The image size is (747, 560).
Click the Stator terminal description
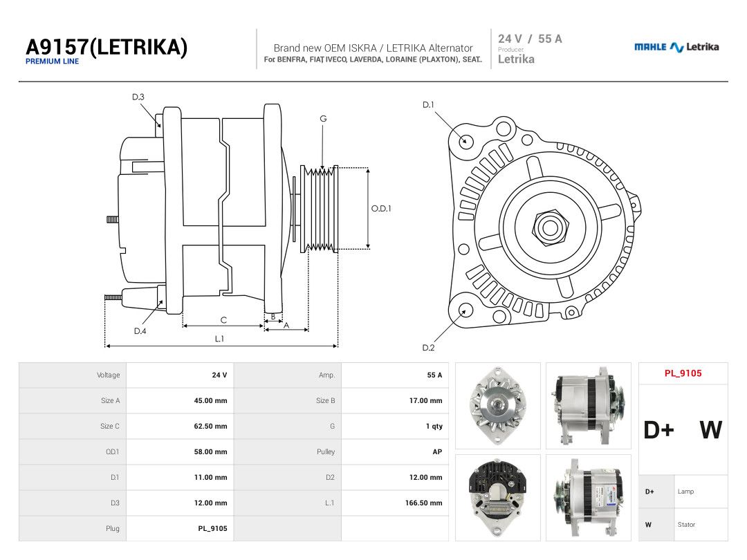(x=686, y=525)
